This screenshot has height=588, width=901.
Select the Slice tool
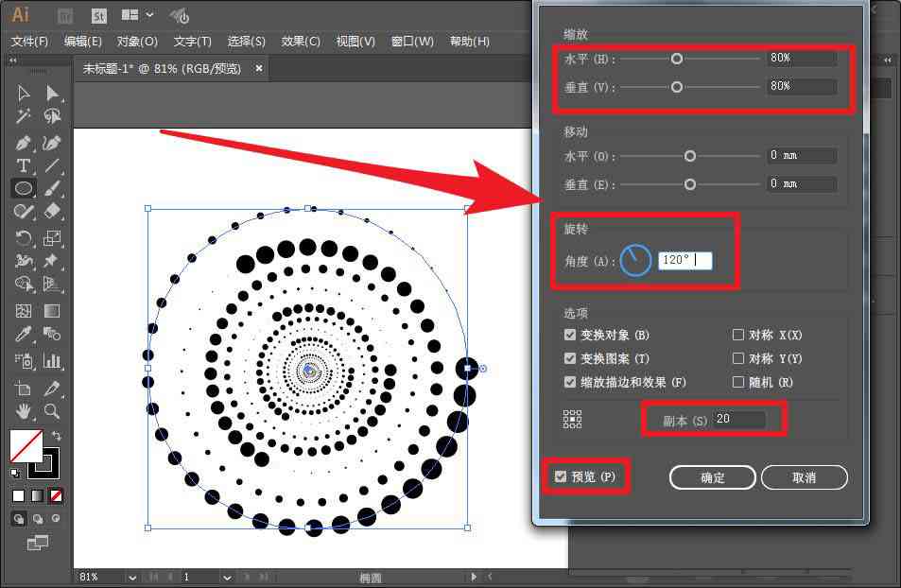(52, 389)
